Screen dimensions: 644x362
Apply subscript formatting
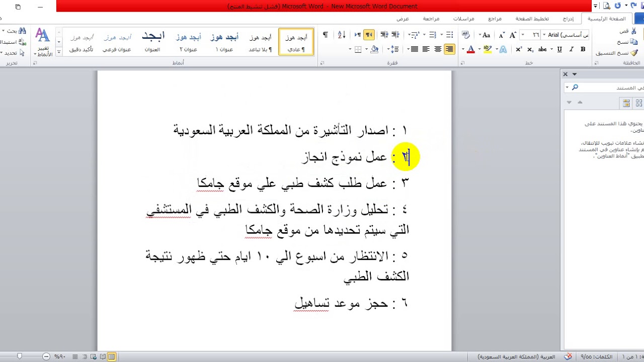click(x=530, y=49)
